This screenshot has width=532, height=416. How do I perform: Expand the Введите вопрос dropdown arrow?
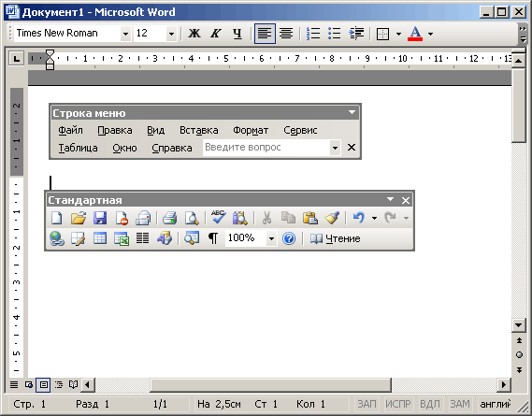click(335, 148)
